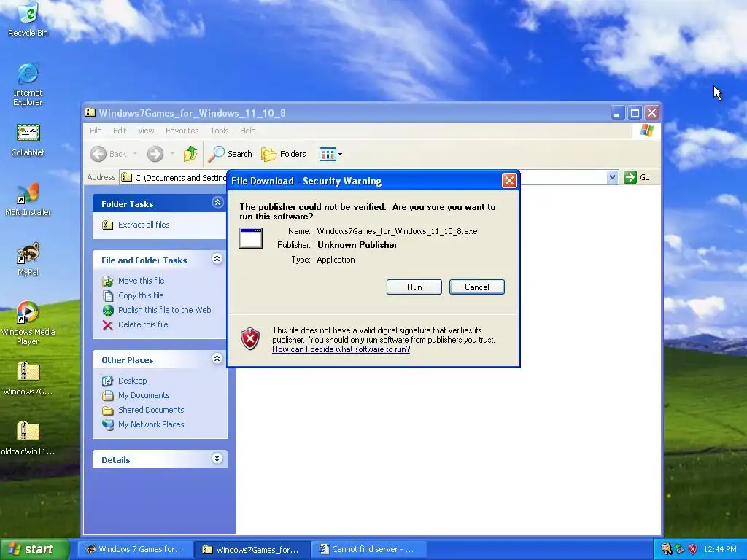This screenshot has width=747, height=560.
Task: Switch to 'Cannot find server' taskbar button
Action: tap(368, 550)
